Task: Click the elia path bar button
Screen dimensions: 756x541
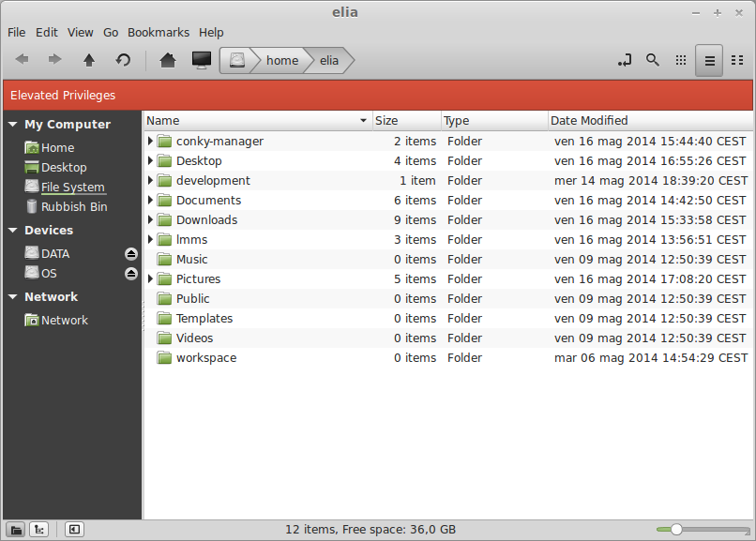Action: pos(329,60)
